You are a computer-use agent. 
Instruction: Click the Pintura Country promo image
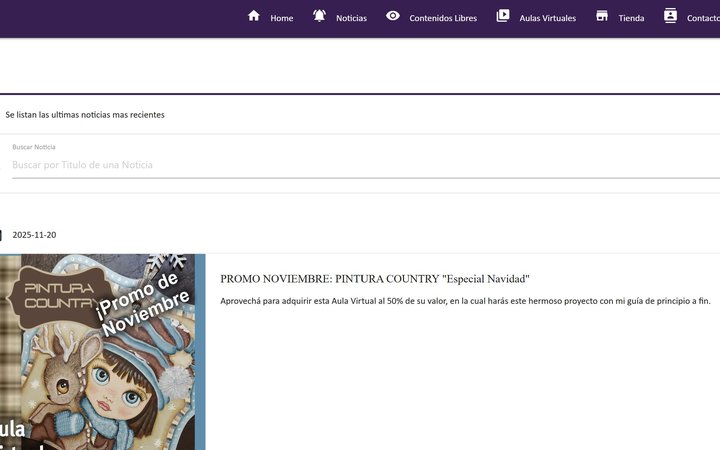pos(102,352)
